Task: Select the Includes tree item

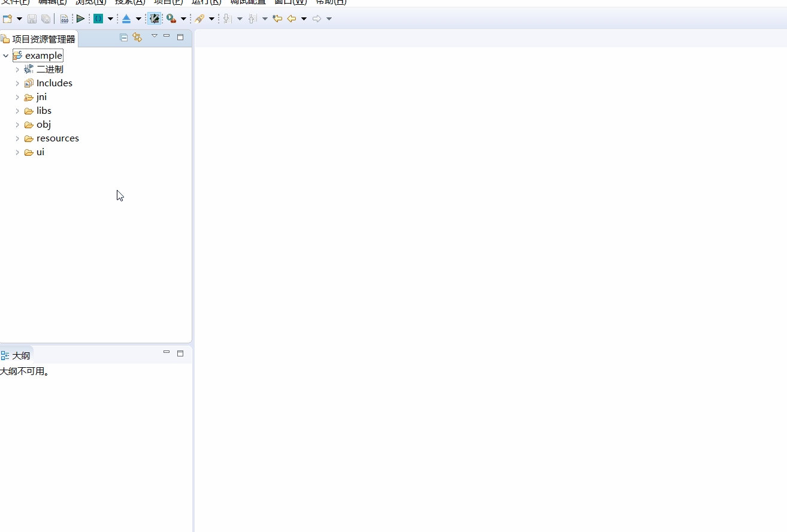Action: (54, 83)
